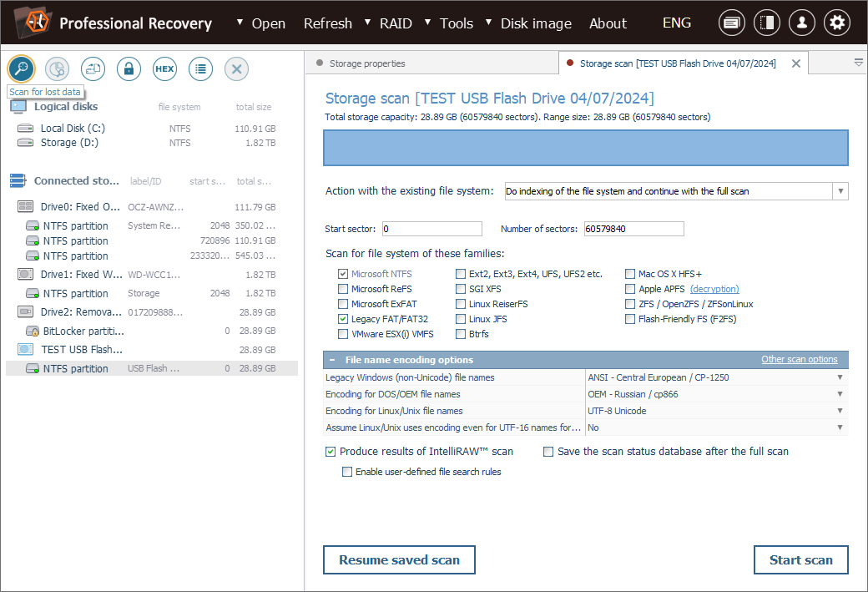Click the list view toolbar icon
The height and width of the screenshot is (592, 868).
[x=200, y=69]
